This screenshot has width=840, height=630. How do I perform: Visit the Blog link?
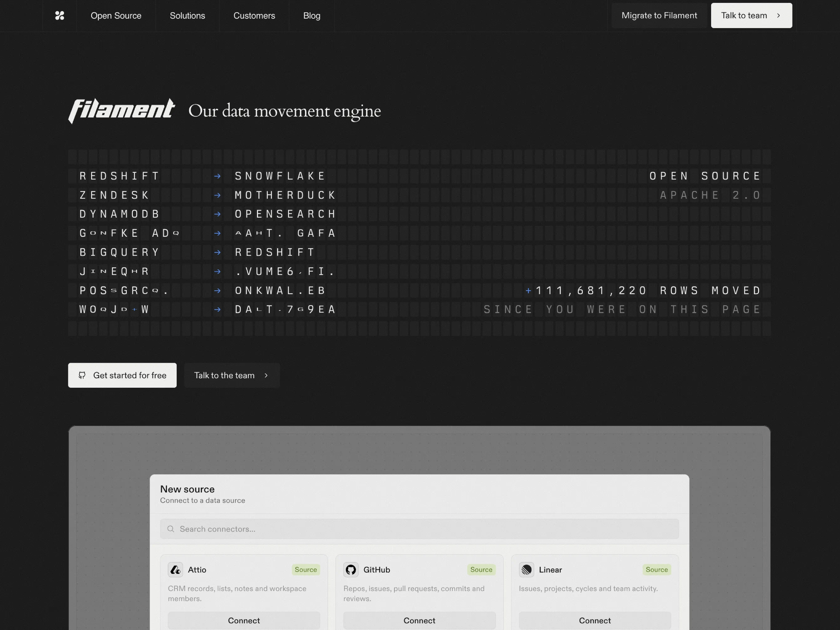[312, 15]
